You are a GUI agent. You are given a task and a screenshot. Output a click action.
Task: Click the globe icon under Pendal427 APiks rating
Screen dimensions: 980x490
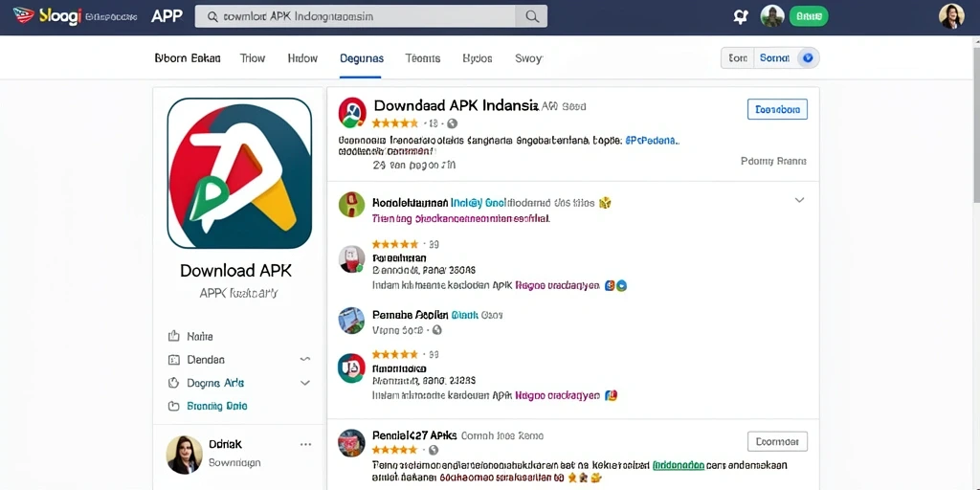pos(434,450)
